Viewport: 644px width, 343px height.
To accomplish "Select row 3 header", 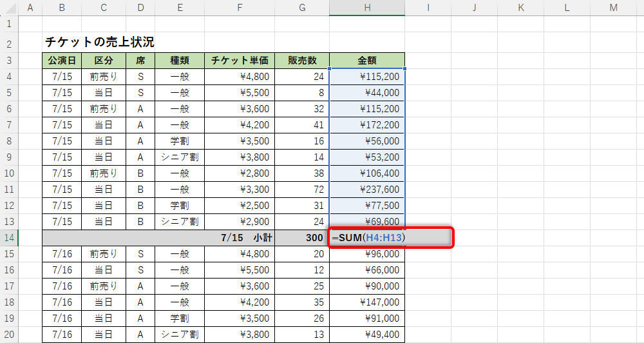I will click(9, 61).
